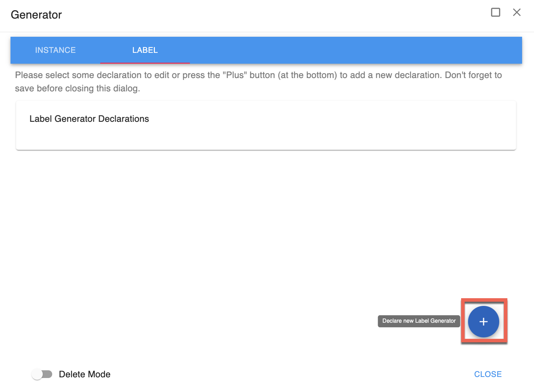Select the LABEL tab
534x392 pixels.
[x=145, y=50]
